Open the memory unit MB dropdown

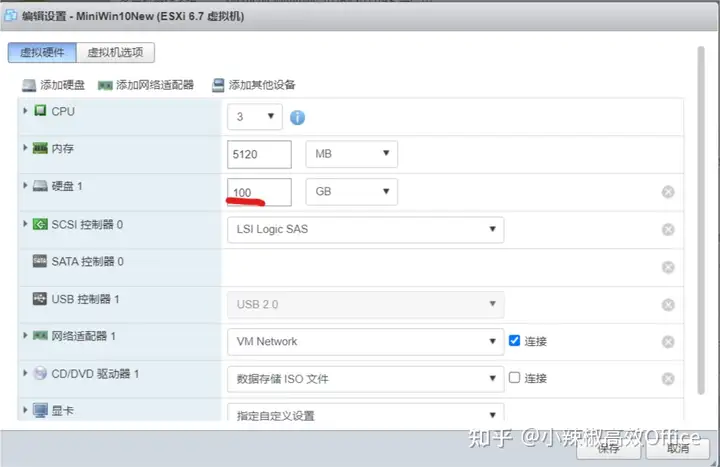coord(352,154)
